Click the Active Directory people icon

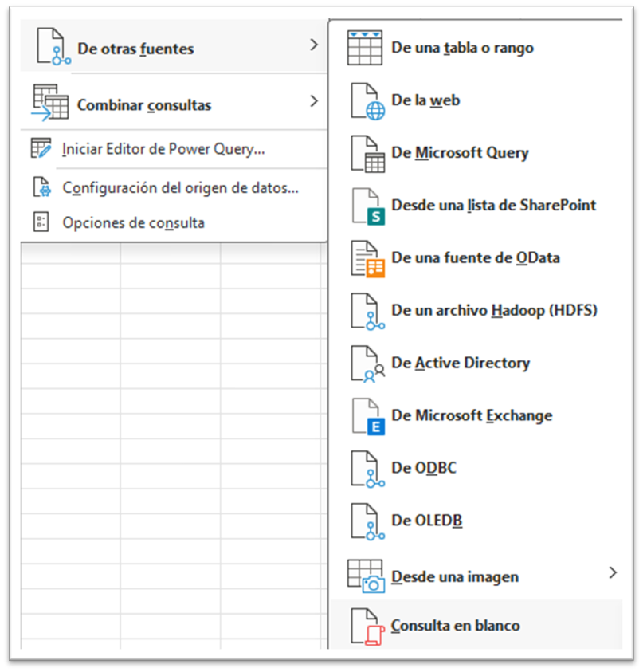click(367, 364)
